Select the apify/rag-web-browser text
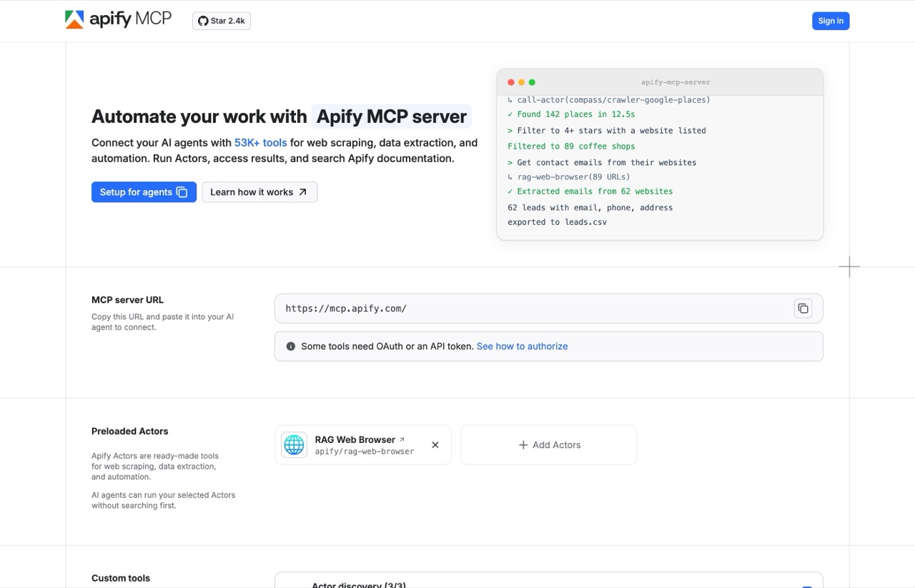 coord(365,452)
